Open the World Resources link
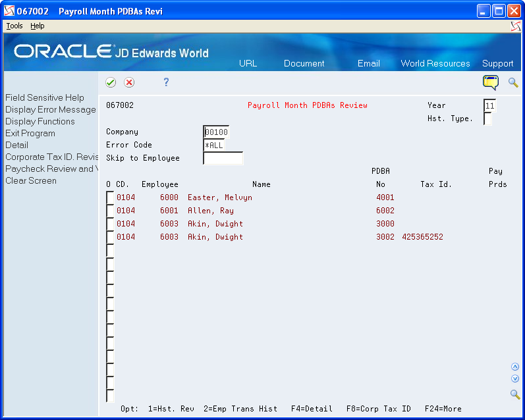The width and height of the screenshot is (525, 420). (x=435, y=63)
